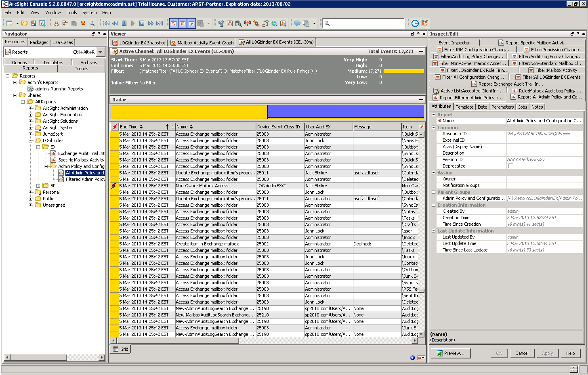This screenshot has width=588, height=375.
Task: Open the Help menu
Action: click(107, 13)
